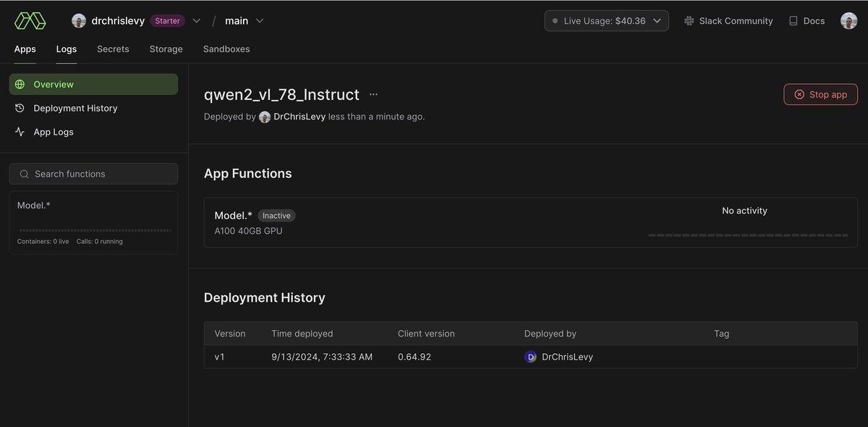Click the App Logs activity icon
This screenshot has width=868, height=427.
click(20, 132)
